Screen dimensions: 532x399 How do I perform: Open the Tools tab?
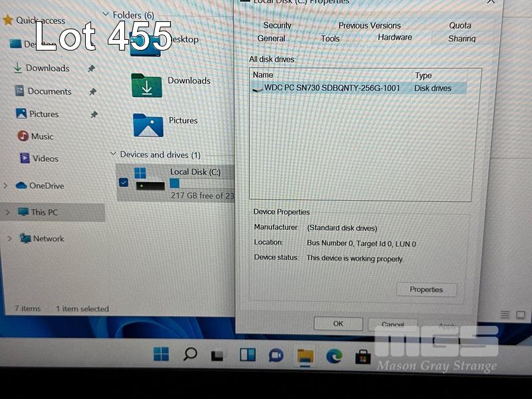[330, 39]
